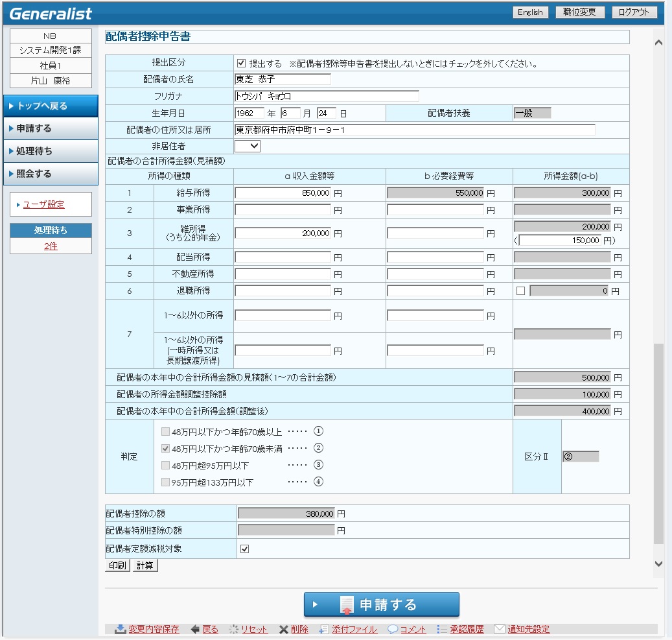Expand the 申請する sidebar menu
The image size is (672, 640).
coord(50,128)
